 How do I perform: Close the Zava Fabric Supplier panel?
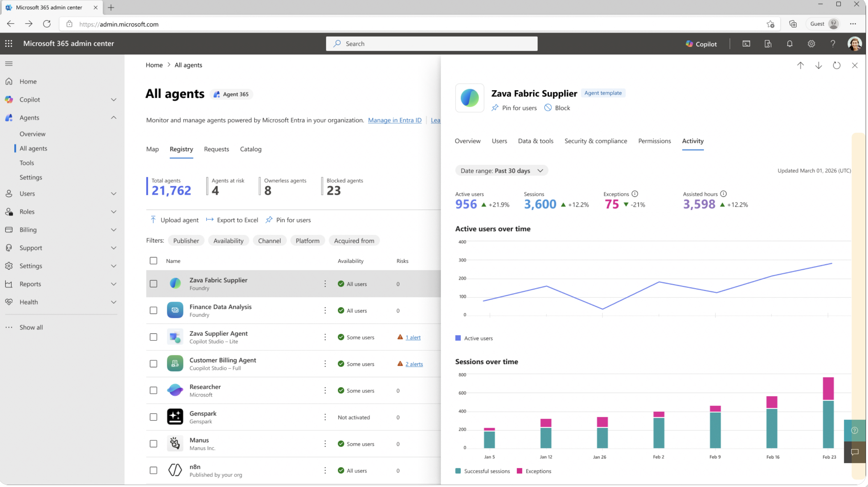(854, 66)
